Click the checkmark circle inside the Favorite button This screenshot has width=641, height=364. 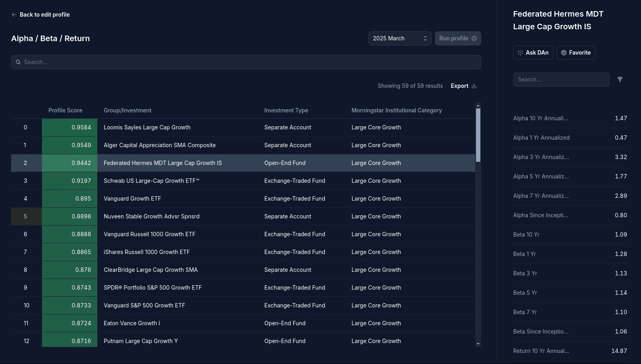[563, 52]
